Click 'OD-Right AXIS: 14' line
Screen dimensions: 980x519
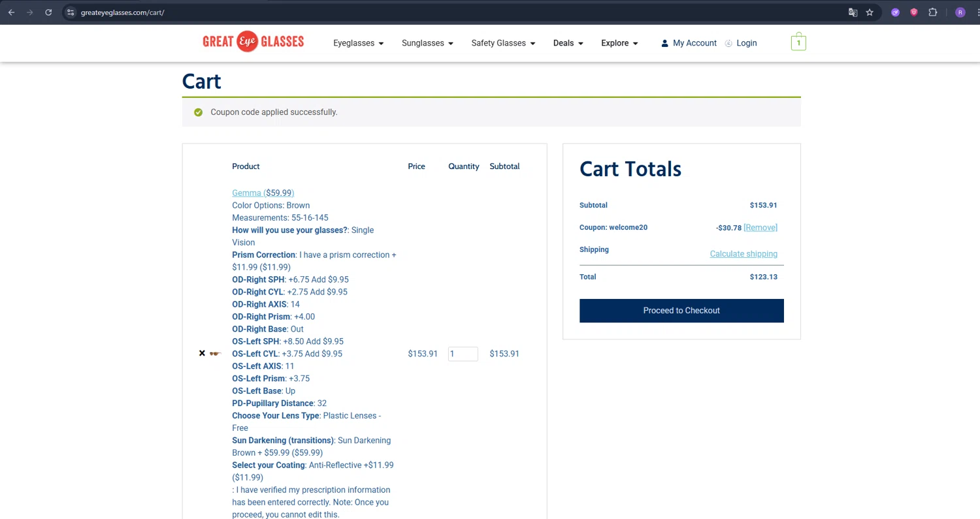click(266, 304)
